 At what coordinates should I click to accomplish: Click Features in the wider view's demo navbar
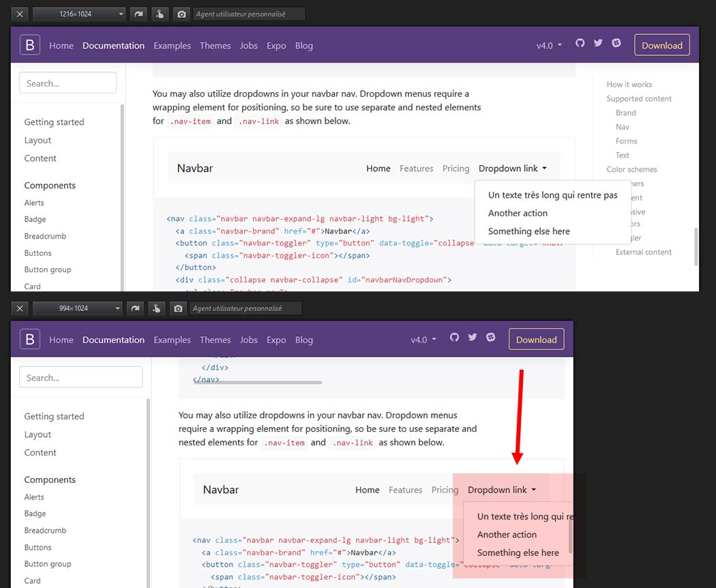click(417, 168)
